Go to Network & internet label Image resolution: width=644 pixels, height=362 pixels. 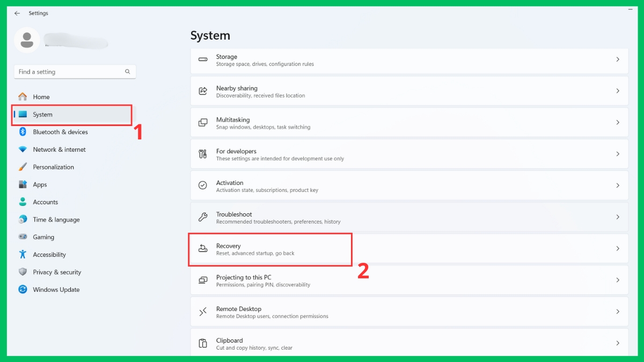pos(59,150)
